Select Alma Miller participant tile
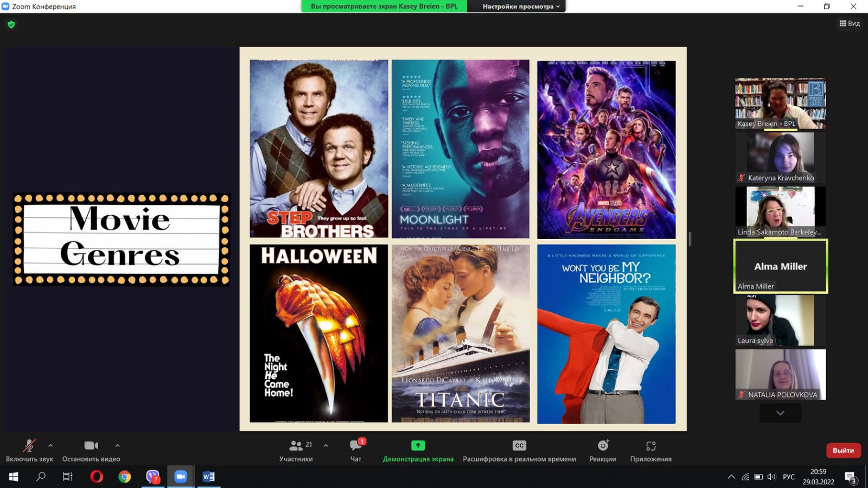 [781, 266]
